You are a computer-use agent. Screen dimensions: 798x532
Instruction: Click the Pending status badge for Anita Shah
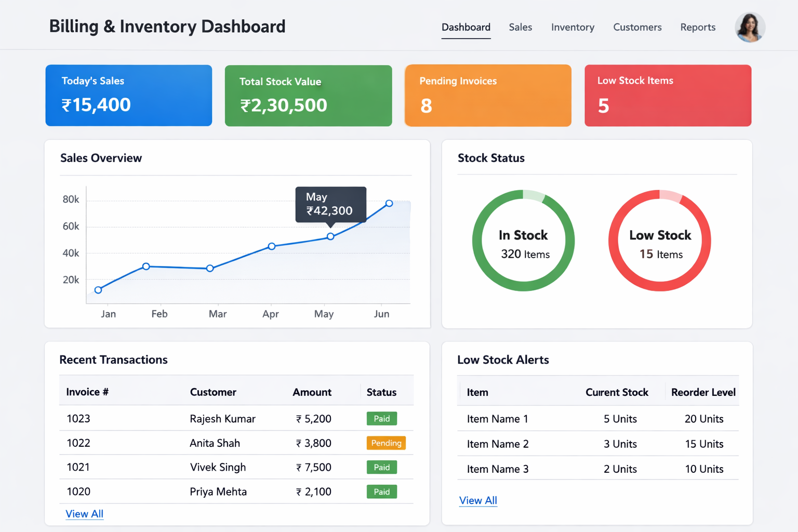[x=386, y=443]
